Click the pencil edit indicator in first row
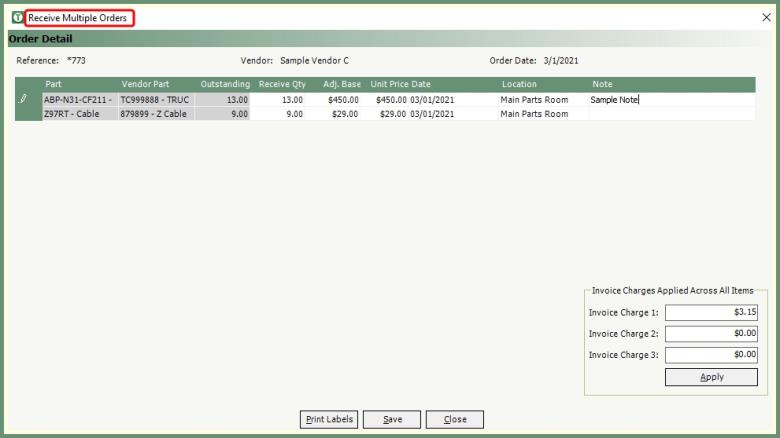 click(x=23, y=100)
